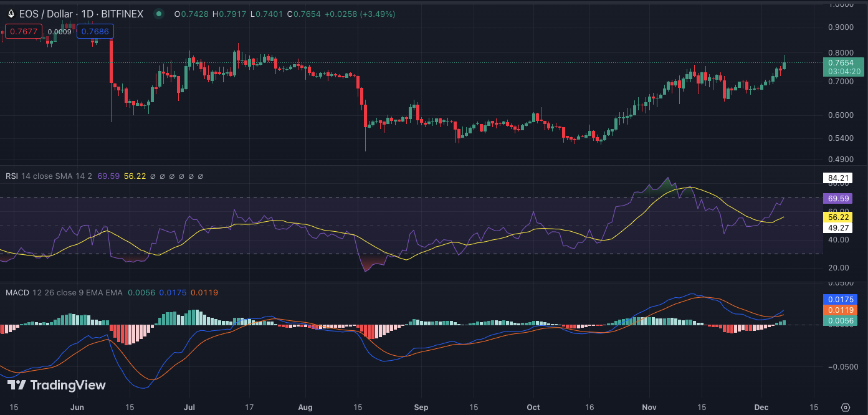This screenshot has height=415, width=868.
Task: Click the green histogram 0.0056 axis label
Action: point(839,320)
